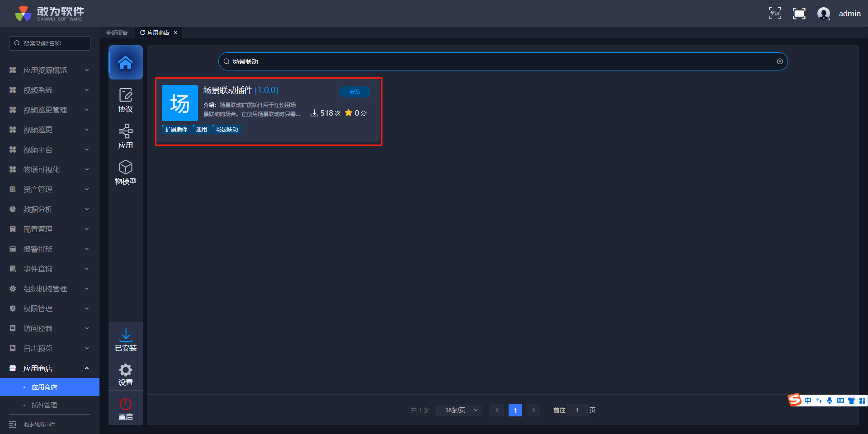Click the 收起侧边栏 label
Image resolution: width=868 pixels, height=434 pixels.
[39, 425]
